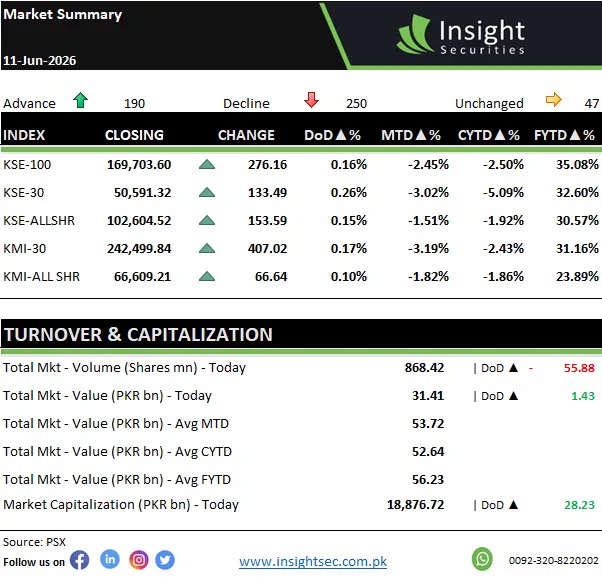602x578 pixels.
Task: Click the KMI-30 MTD value -3.19%
Action: pyautogui.click(x=428, y=248)
